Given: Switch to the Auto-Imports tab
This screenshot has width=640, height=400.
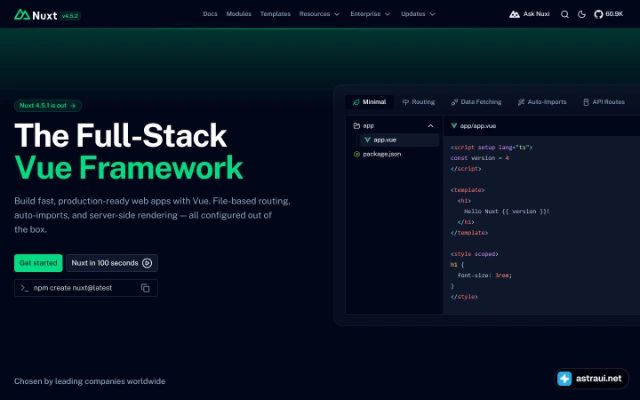Looking at the screenshot, I should point(542,102).
